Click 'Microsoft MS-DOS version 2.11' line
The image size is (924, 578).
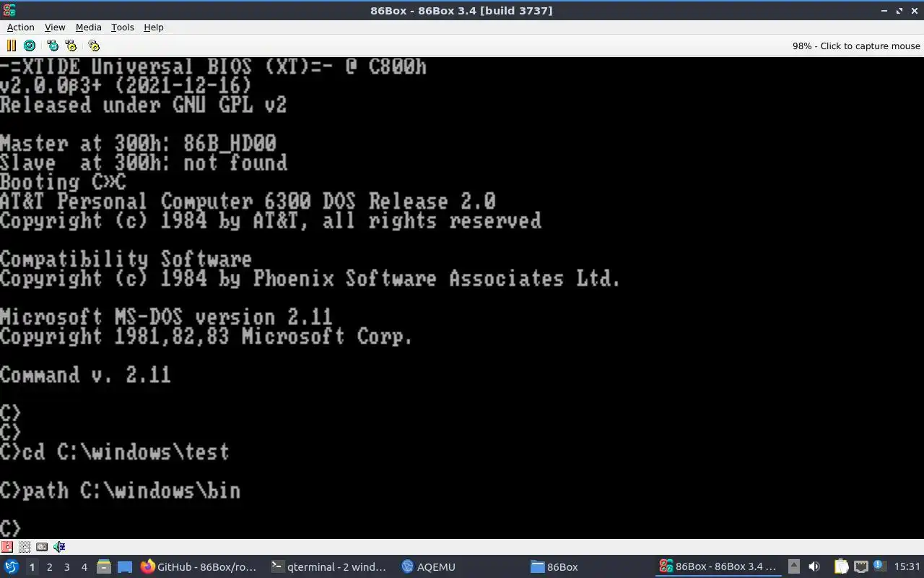tap(166, 317)
